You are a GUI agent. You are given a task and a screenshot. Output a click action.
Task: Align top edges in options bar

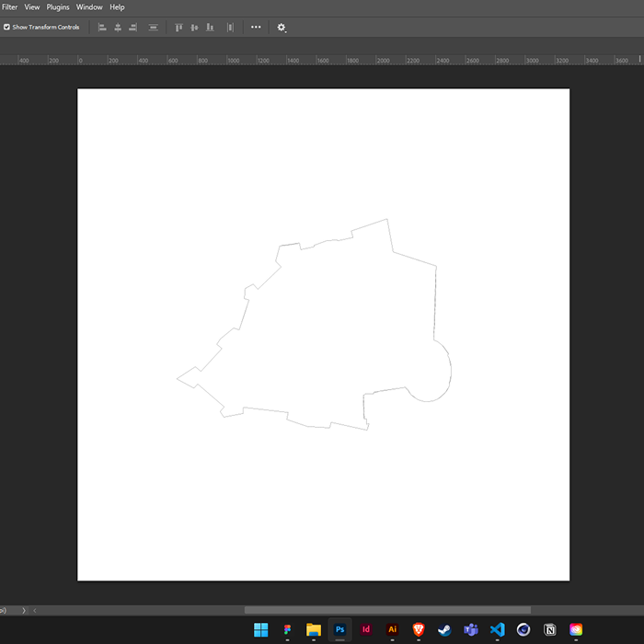pyautogui.click(x=178, y=28)
